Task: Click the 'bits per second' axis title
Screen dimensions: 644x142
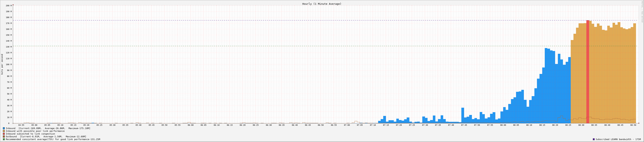Action: pyautogui.click(x=2, y=64)
